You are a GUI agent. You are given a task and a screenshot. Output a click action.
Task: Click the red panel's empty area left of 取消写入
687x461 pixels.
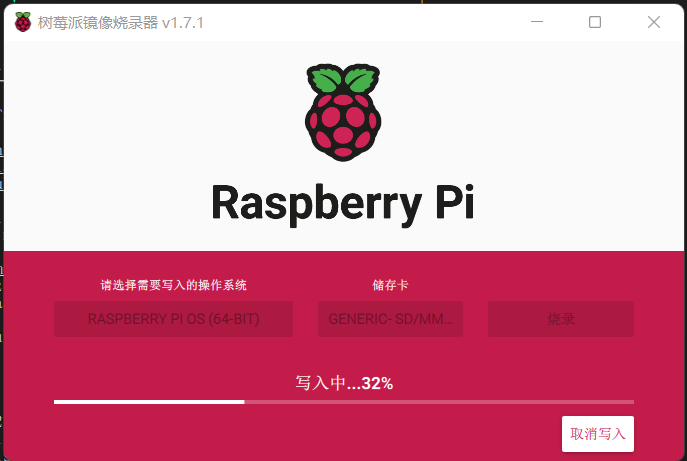(x=307, y=434)
